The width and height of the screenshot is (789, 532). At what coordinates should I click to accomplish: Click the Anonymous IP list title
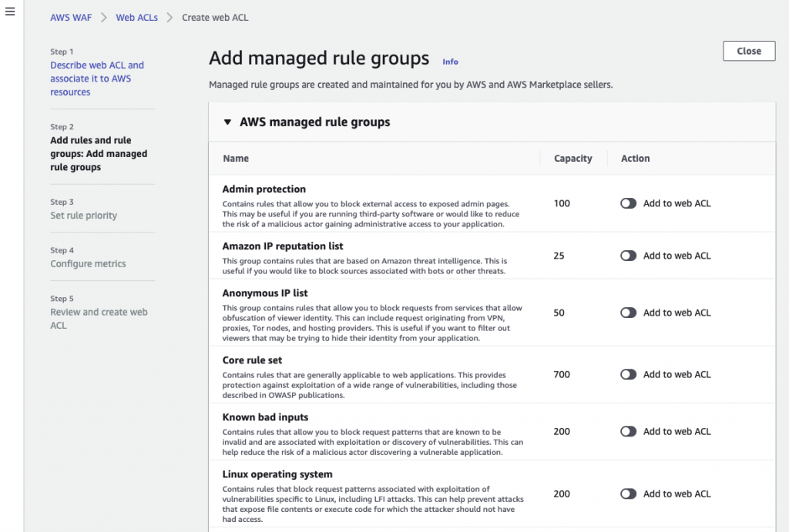(x=265, y=293)
